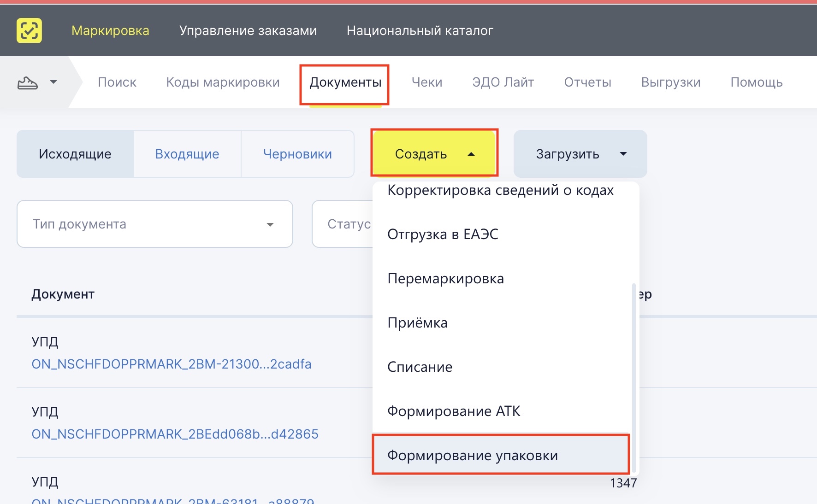The image size is (817, 504).
Task: Choose Формирование упаковки menu entry
Action: 501,455
